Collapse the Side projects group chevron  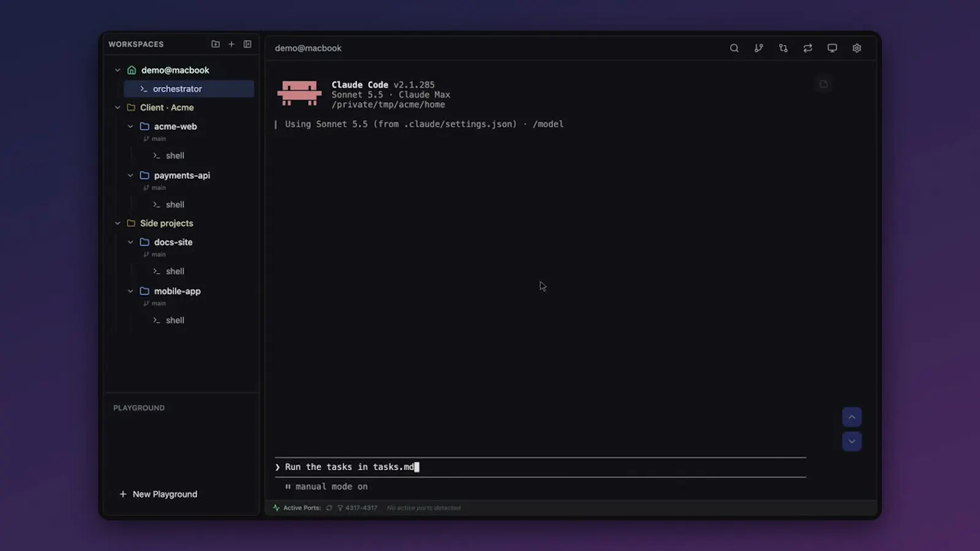[118, 223]
